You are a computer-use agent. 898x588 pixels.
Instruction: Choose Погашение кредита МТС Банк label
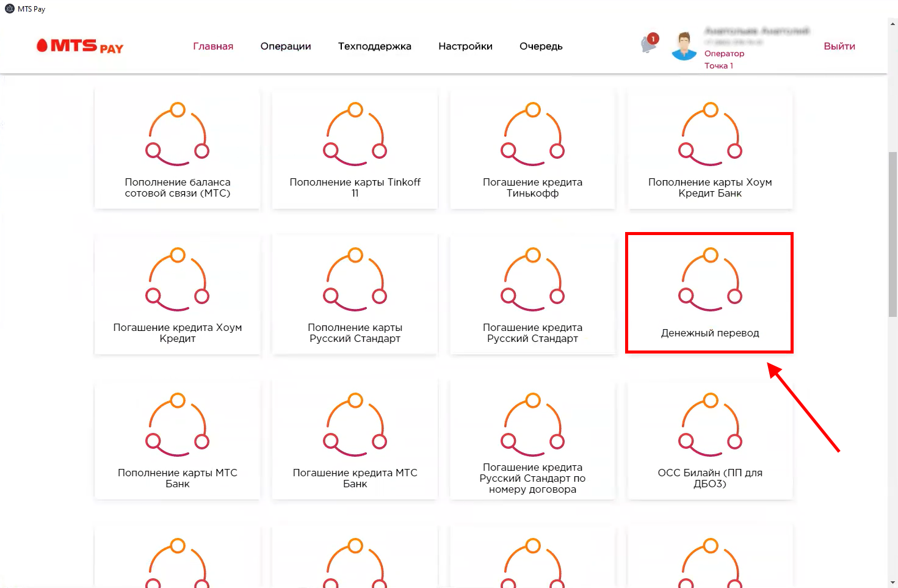355,478
